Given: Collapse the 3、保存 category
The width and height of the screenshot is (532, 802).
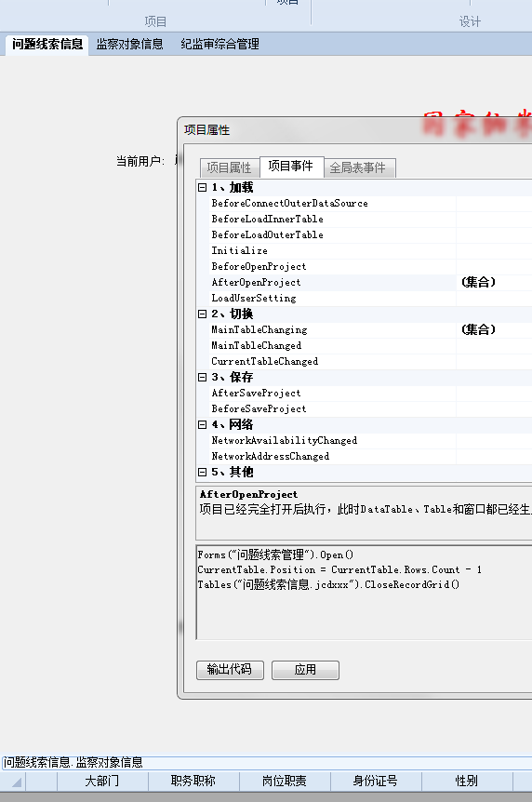Looking at the screenshot, I should pos(203,378).
